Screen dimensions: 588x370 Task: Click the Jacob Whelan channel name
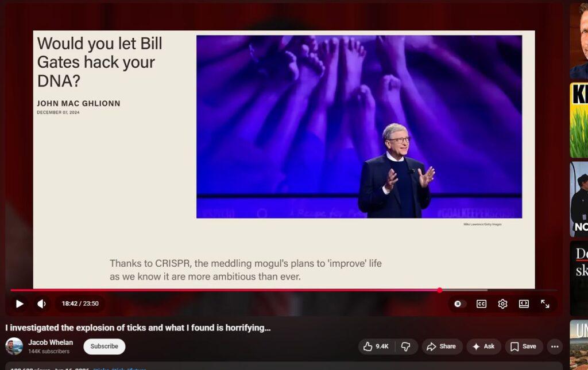click(51, 342)
